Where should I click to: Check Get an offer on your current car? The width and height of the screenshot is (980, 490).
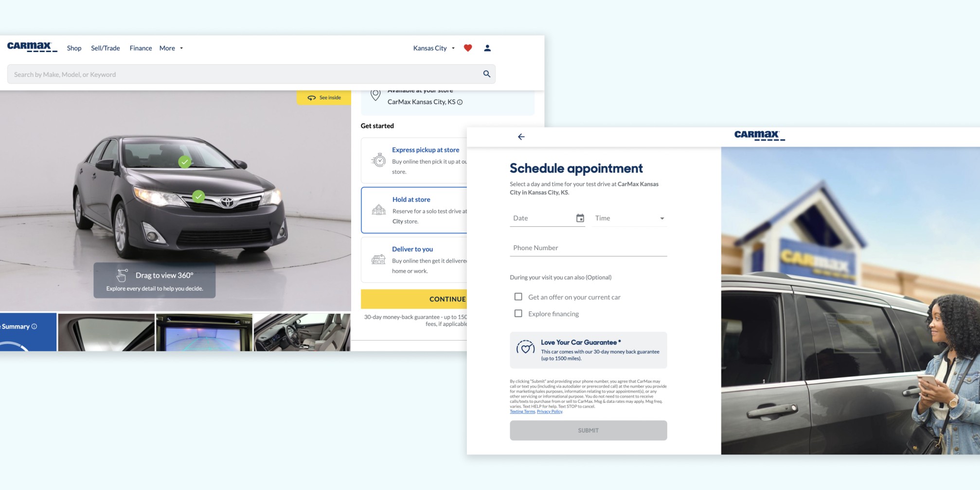click(518, 296)
